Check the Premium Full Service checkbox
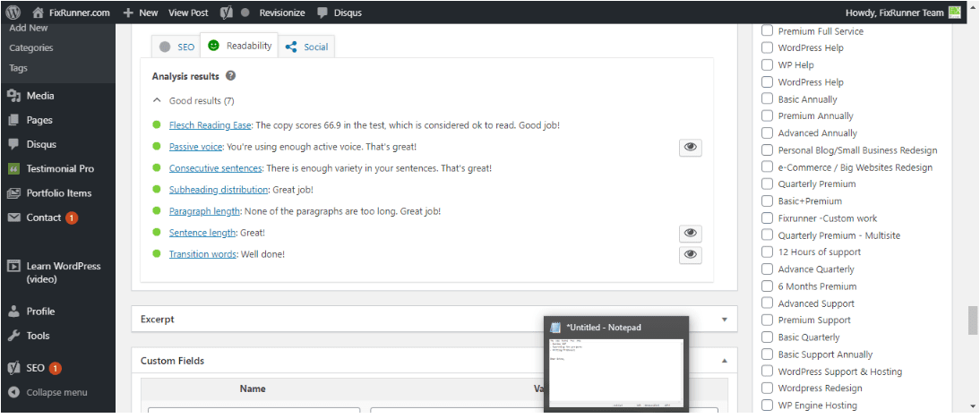The height and width of the screenshot is (418, 980). [767, 30]
